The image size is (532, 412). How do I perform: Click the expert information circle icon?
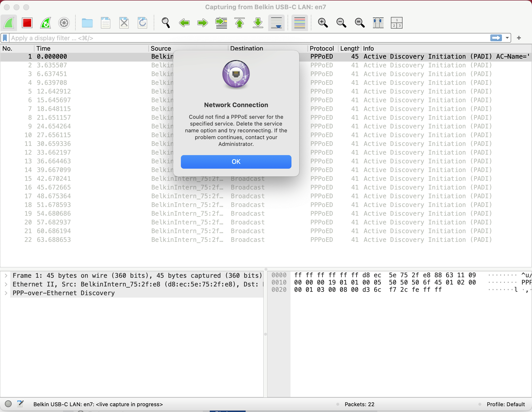point(8,404)
